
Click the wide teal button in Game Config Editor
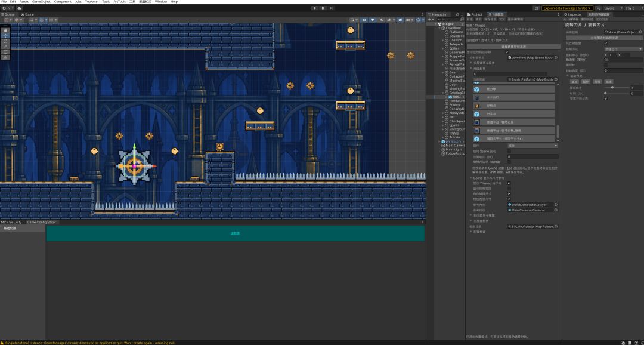[x=235, y=233]
